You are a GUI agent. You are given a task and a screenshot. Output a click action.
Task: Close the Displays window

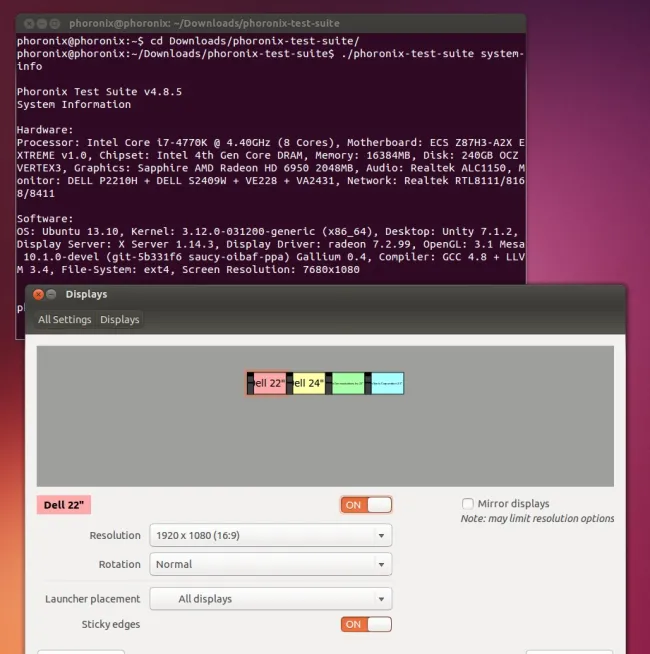38,294
